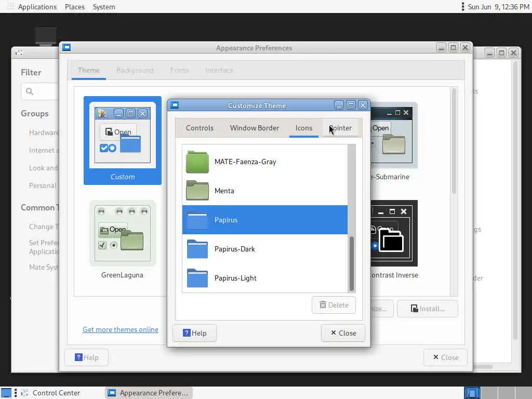Click the Control Center title bar icon
This screenshot has width=532, height=399.
pos(19,52)
